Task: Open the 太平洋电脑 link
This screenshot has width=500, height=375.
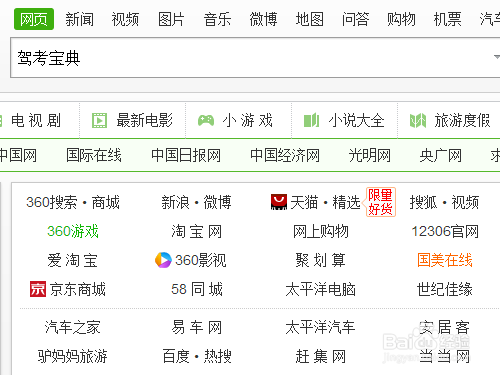Action: (321, 289)
